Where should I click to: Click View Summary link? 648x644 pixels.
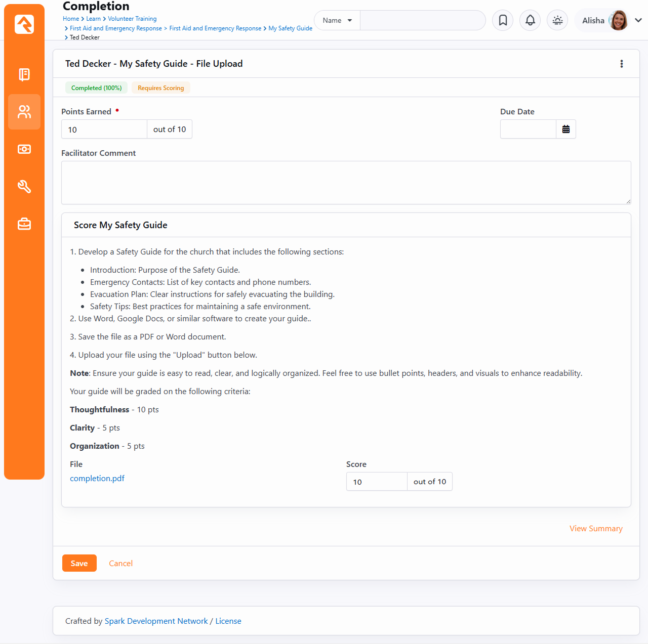point(596,529)
